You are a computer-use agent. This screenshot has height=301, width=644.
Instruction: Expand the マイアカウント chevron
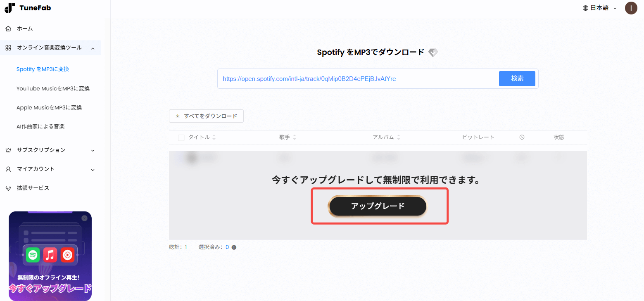(x=93, y=170)
